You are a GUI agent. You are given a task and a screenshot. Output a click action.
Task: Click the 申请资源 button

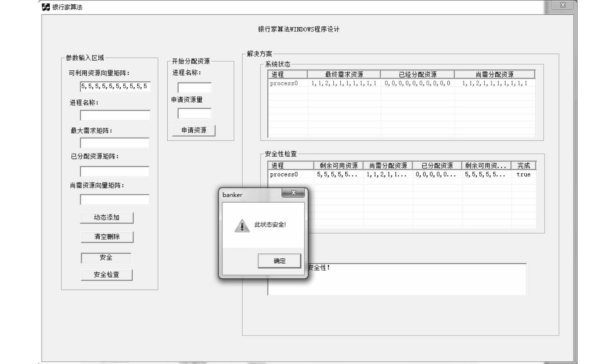[x=194, y=130]
